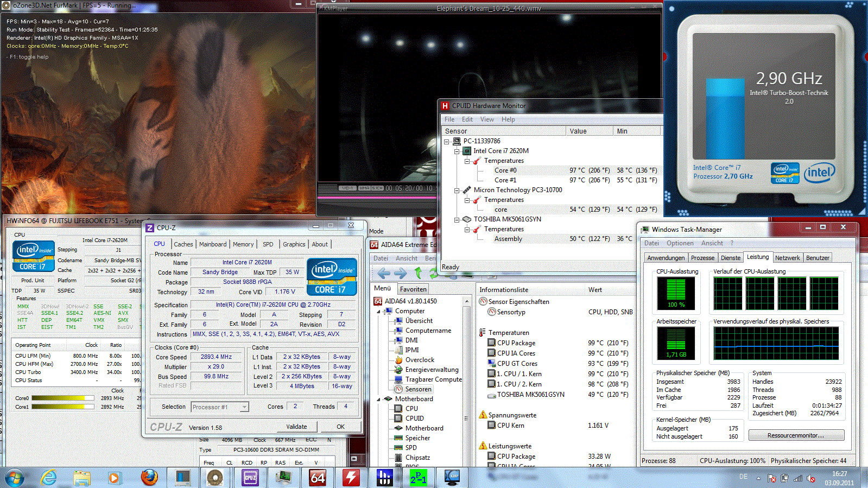Screen dimensions: 868x488
Task: Click OK button in CPU-Z
Action: (340, 427)
